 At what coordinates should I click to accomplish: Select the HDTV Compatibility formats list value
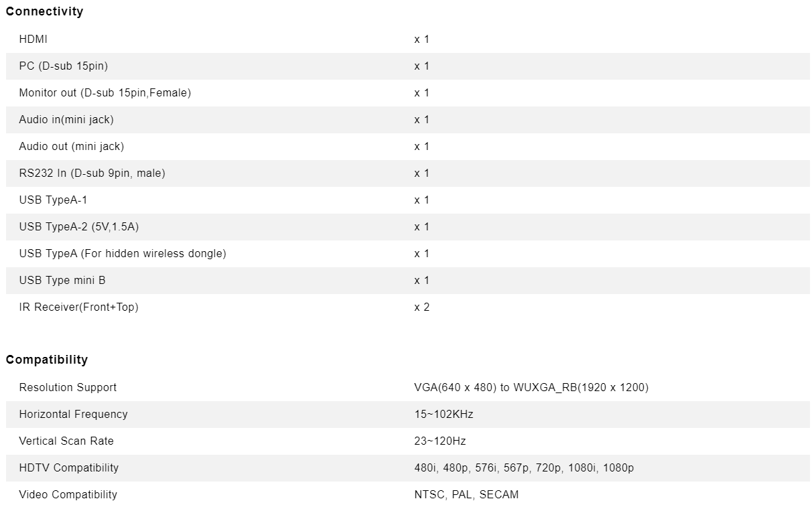[524, 468]
